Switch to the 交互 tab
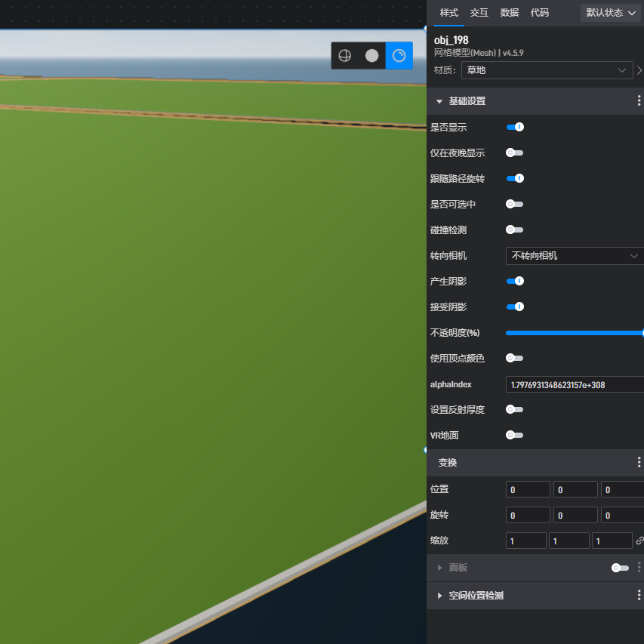 pos(479,13)
